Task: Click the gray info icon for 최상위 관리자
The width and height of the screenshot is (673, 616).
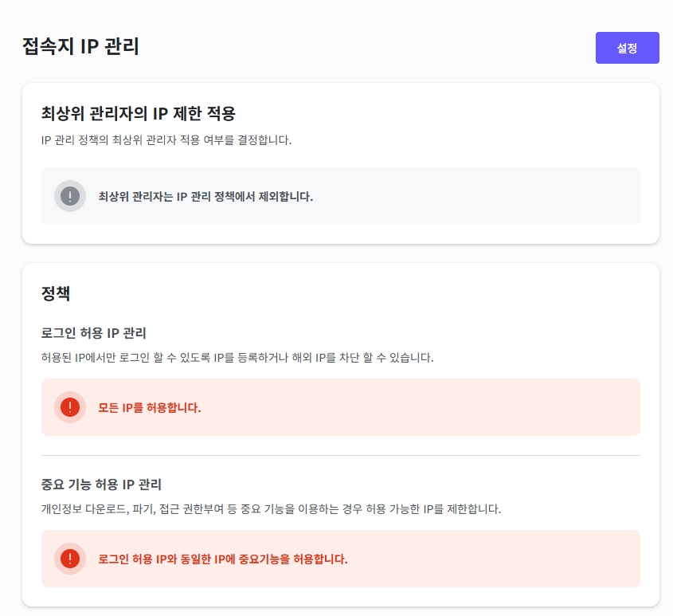Action: tap(70, 196)
